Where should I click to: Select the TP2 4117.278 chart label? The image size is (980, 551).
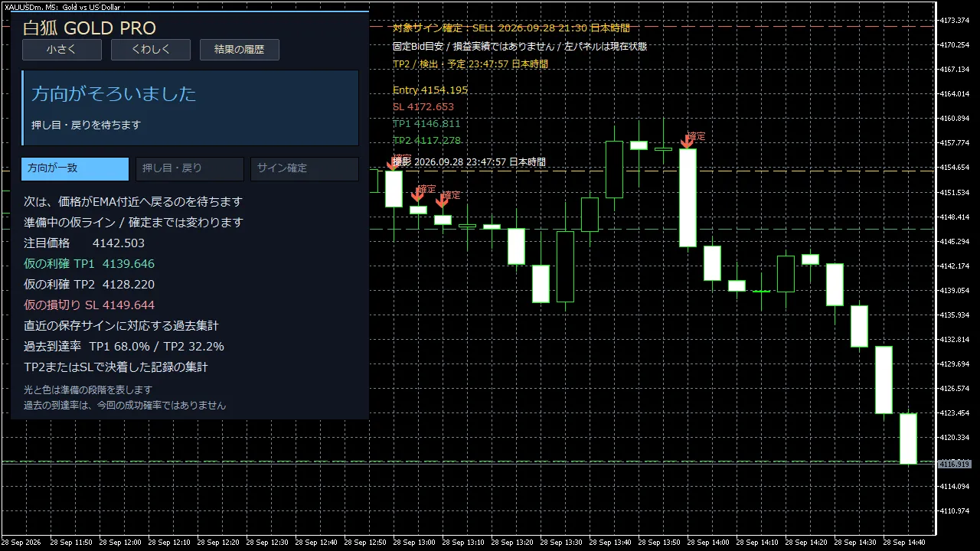click(426, 141)
